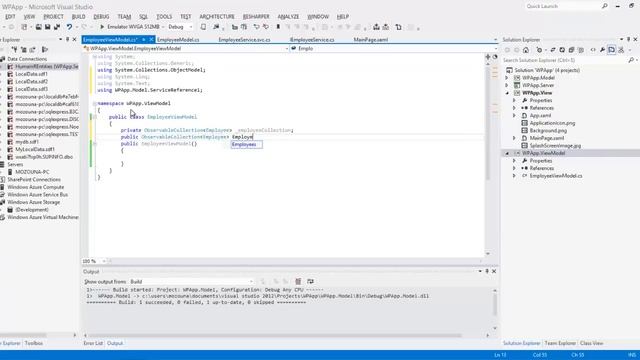
Task: Click Refresh icon in Solution Explorer toolbar
Action: [x=562, y=50]
